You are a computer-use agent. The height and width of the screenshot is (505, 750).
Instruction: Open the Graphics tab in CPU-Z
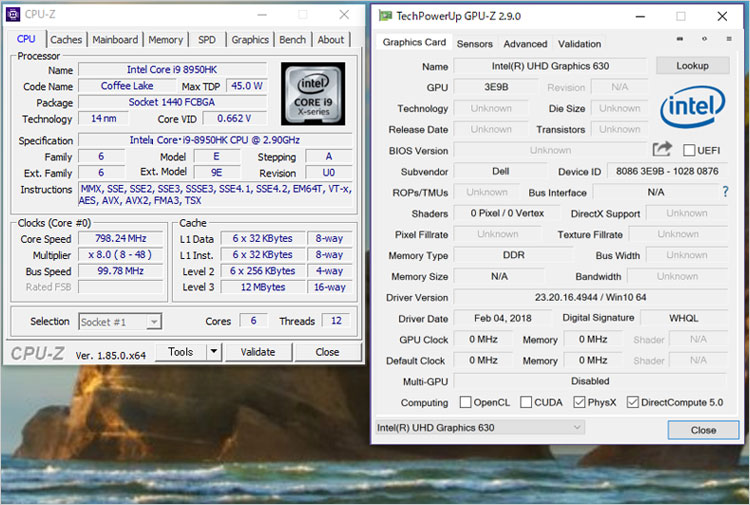point(250,40)
